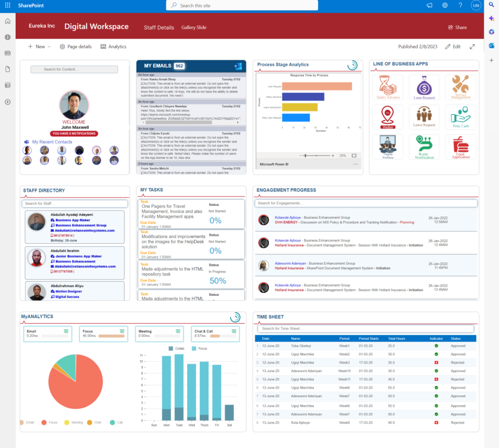
Task: Click the Share button
Action: coord(457,27)
